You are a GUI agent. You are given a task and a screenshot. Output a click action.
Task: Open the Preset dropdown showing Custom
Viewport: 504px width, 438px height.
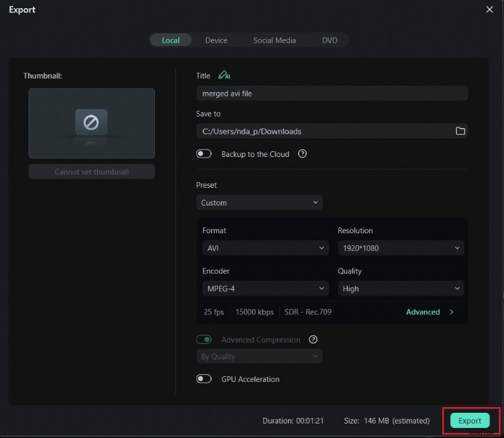[x=259, y=202]
